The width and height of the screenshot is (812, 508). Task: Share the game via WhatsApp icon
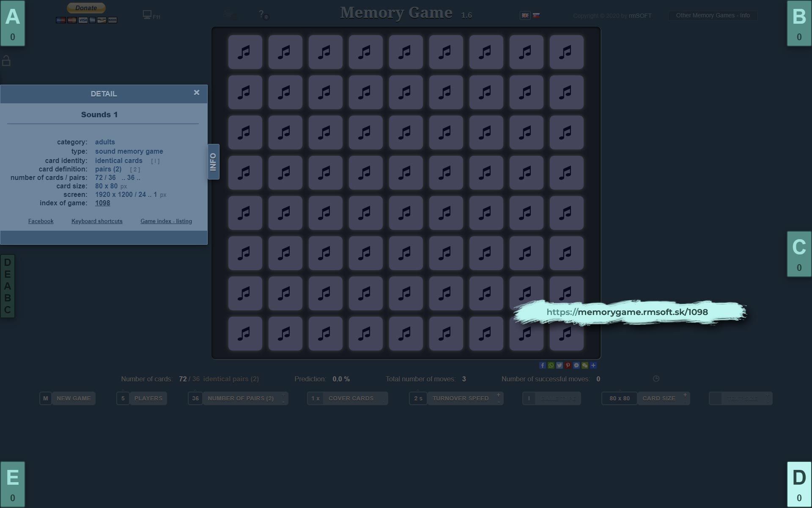pos(551,365)
